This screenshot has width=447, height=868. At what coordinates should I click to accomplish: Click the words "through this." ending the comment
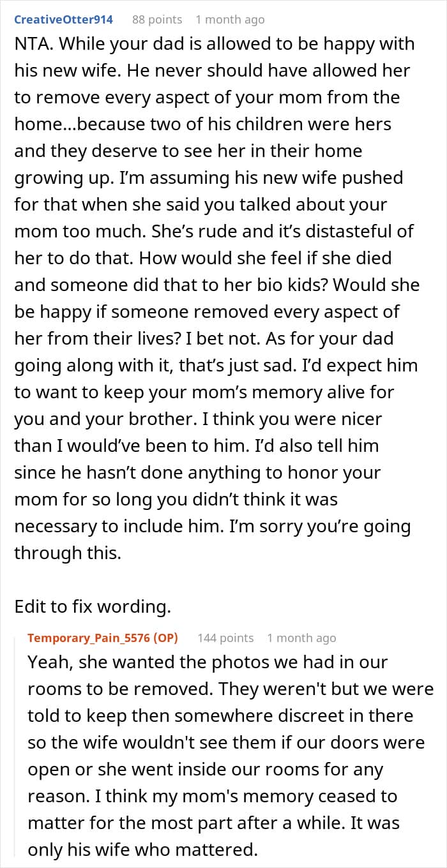coord(68,553)
